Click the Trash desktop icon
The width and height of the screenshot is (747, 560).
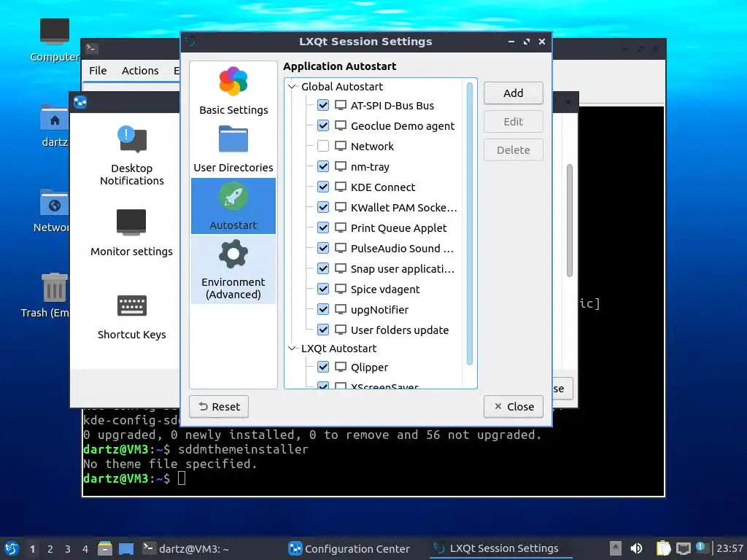tap(54, 287)
